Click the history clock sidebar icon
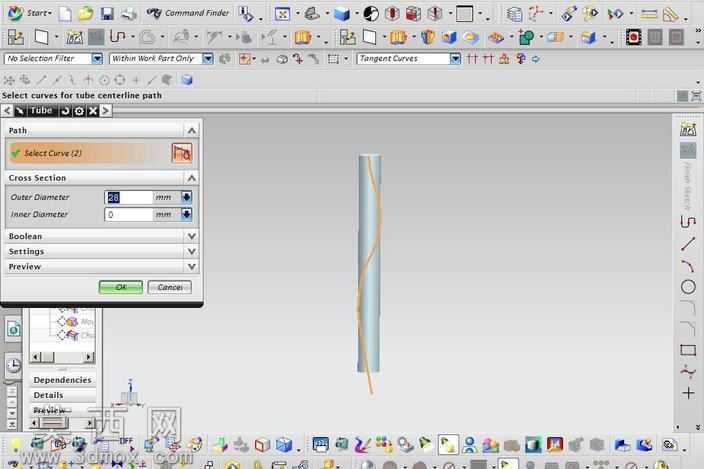This screenshot has height=469, width=704. click(13, 365)
